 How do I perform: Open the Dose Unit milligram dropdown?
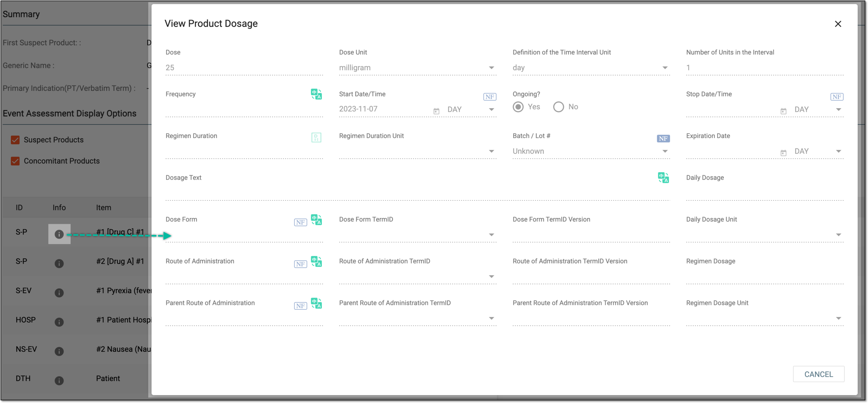[x=418, y=68]
